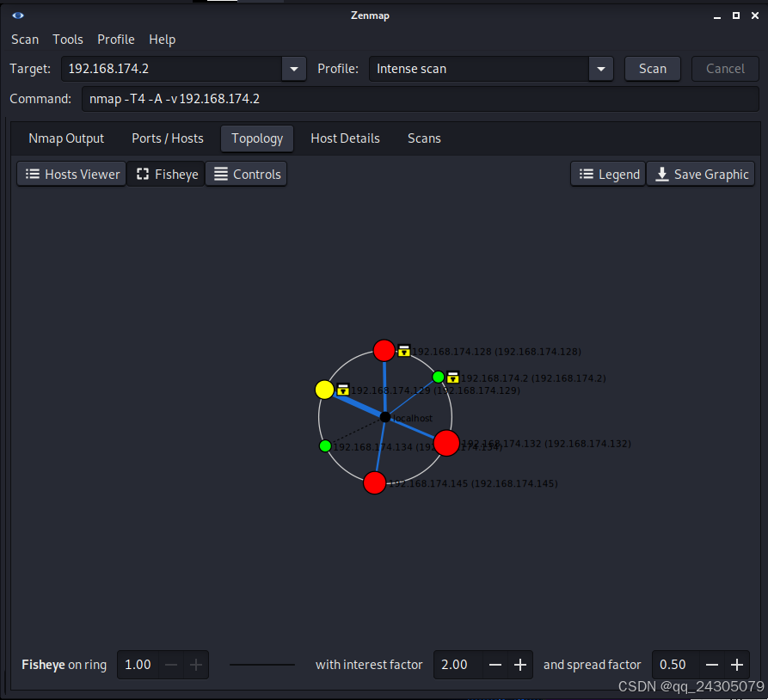Click the Save Graphic download icon
768x700 pixels.
coord(662,174)
